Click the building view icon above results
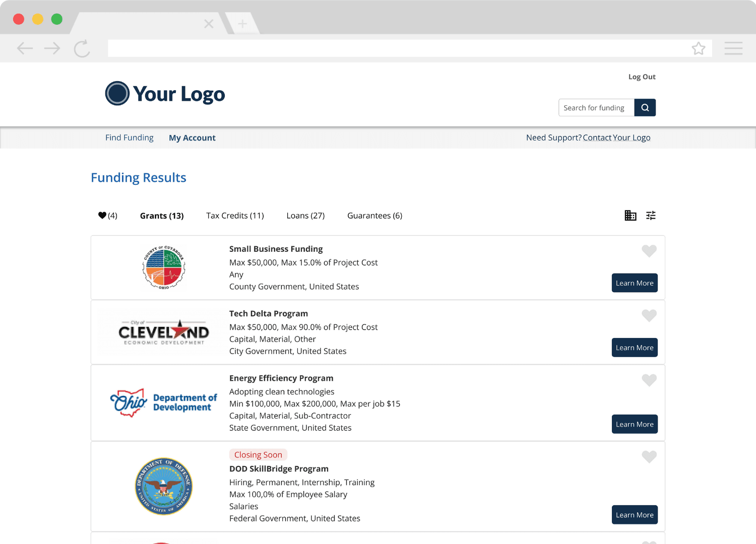756x544 pixels. (630, 215)
